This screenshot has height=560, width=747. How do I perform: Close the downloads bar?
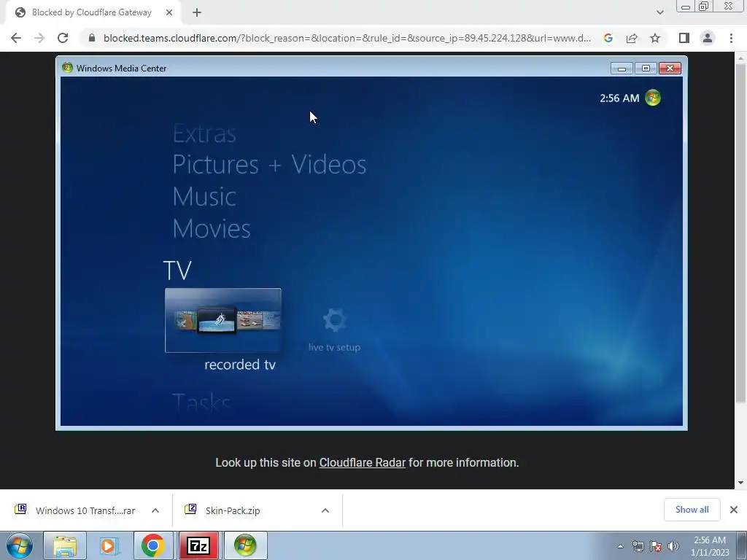coord(734,510)
